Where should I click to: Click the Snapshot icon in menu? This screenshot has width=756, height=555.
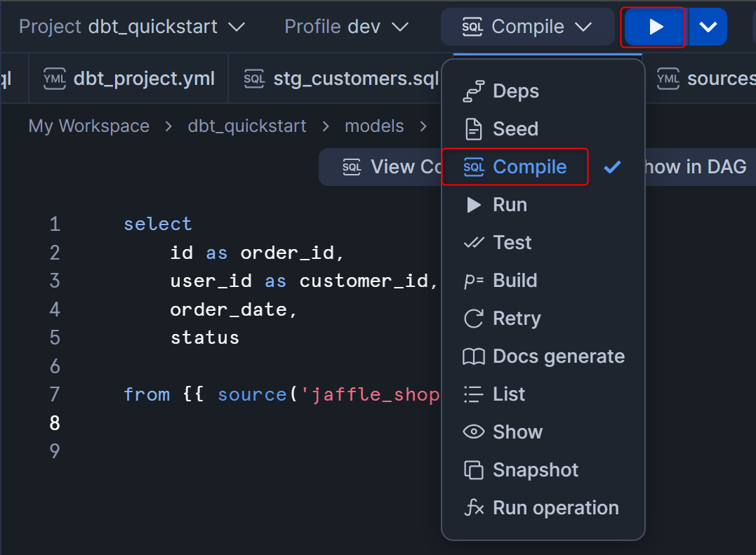pos(474,470)
